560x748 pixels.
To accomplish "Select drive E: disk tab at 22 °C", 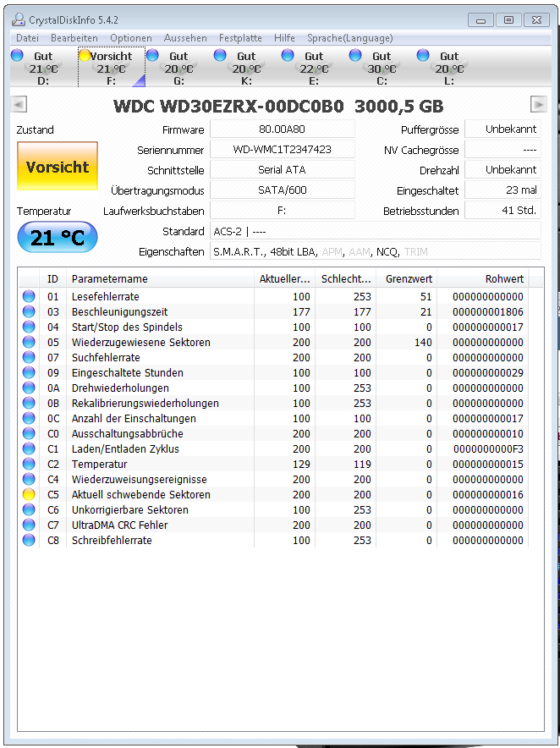I will [315, 68].
